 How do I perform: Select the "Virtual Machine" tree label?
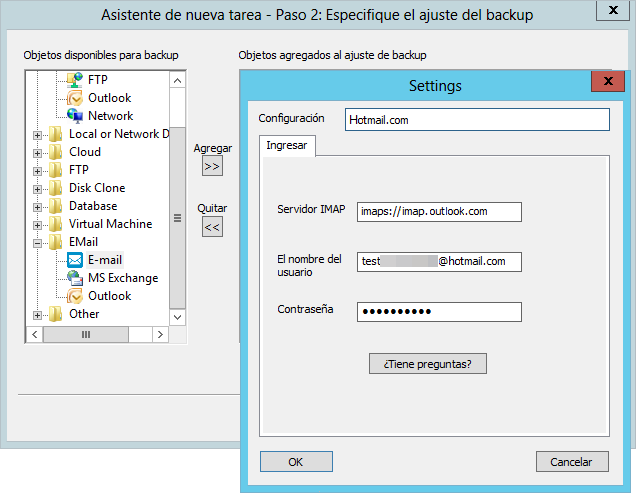[x=110, y=224]
